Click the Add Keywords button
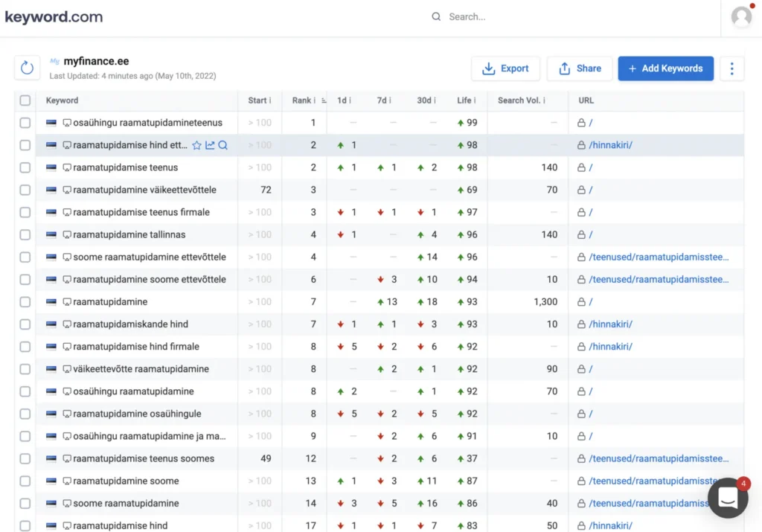The image size is (762, 532). click(665, 68)
